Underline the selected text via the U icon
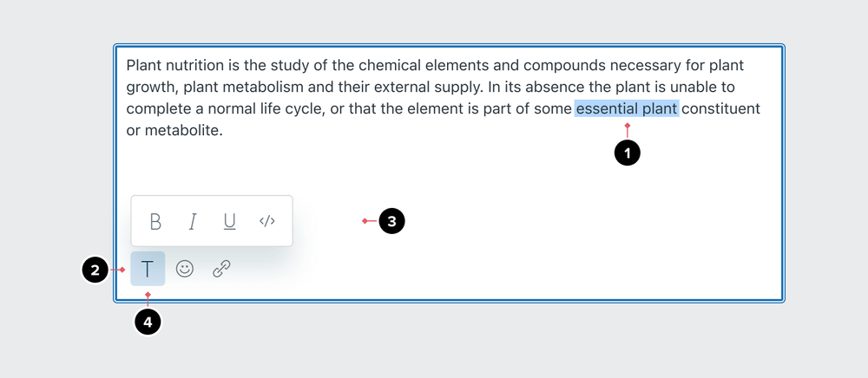 (x=230, y=221)
